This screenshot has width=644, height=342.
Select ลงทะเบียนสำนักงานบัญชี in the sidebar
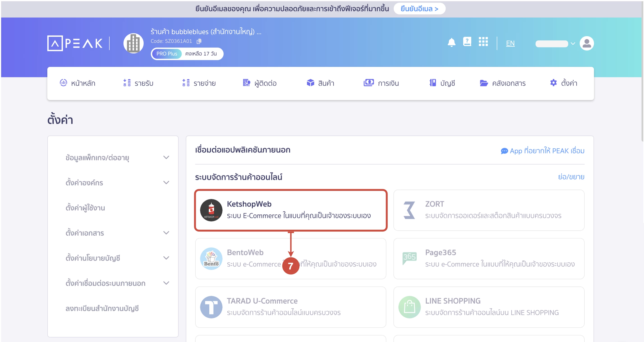point(102,308)
